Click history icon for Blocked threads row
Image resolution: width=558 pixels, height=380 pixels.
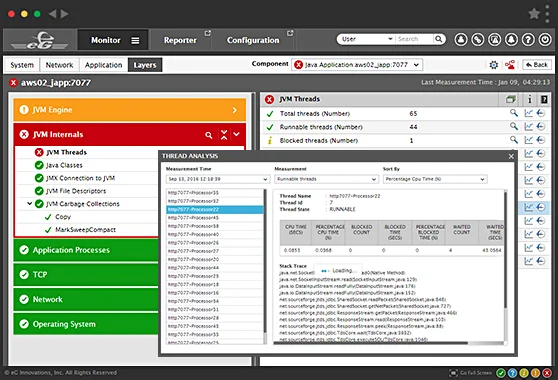[x=541, y=140]
